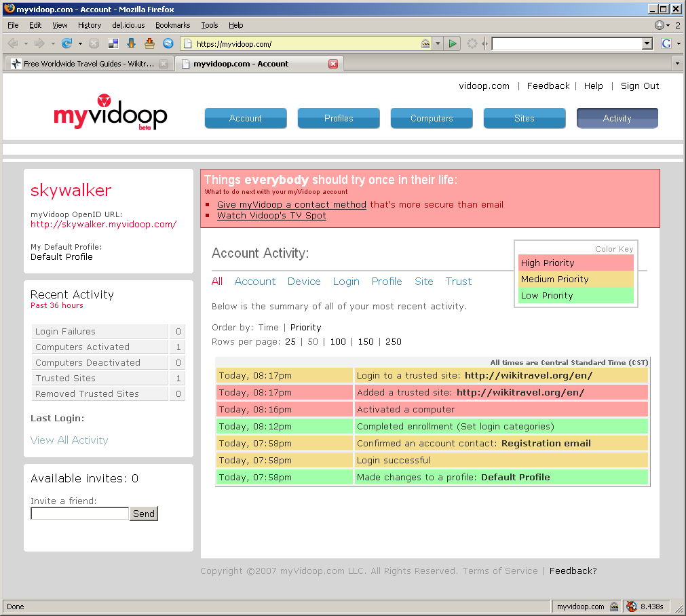Open the skywalker.myvidoop.com OpenID URL link
The width and height of the screenshot is (686, 616).
point(104,225)
